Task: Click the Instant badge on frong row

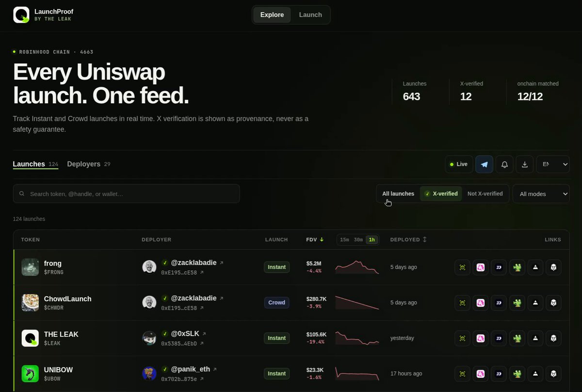Action: [x=277, y=267]
